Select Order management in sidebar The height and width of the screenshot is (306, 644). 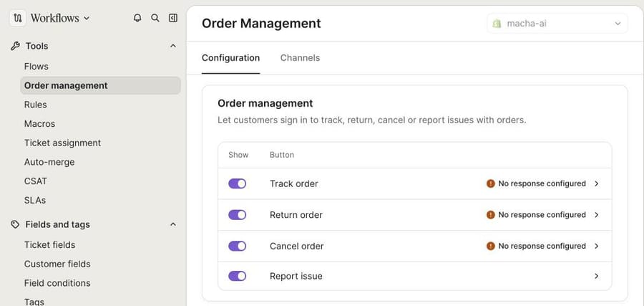pyautogui.click(x=100, y=85)
